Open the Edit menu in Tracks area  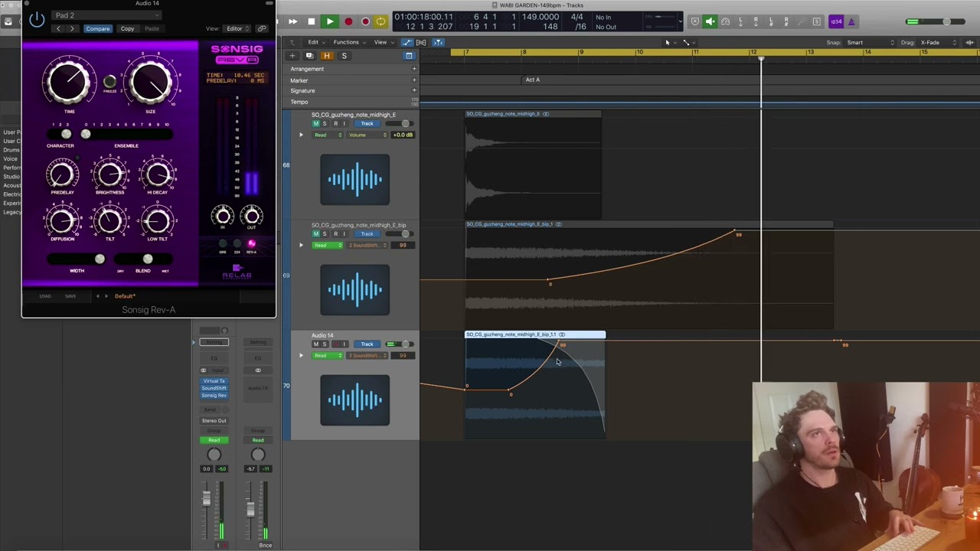point(315,42)
